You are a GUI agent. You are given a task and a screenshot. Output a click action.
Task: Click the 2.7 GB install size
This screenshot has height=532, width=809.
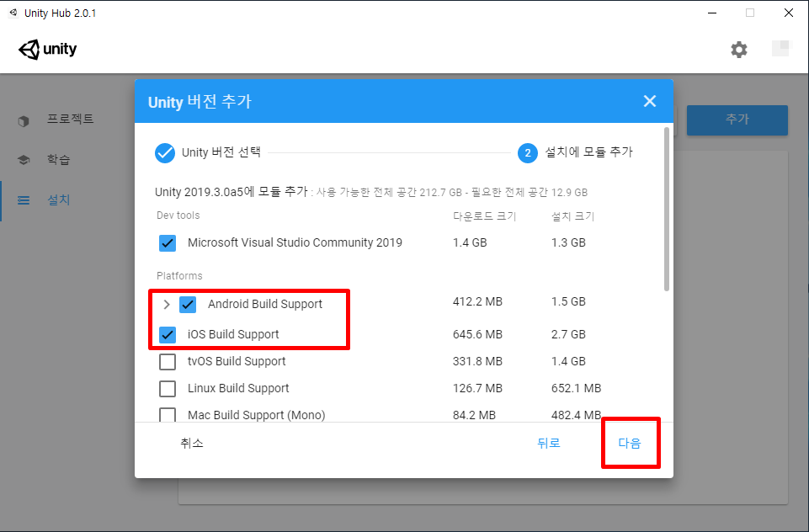[568, 334]
